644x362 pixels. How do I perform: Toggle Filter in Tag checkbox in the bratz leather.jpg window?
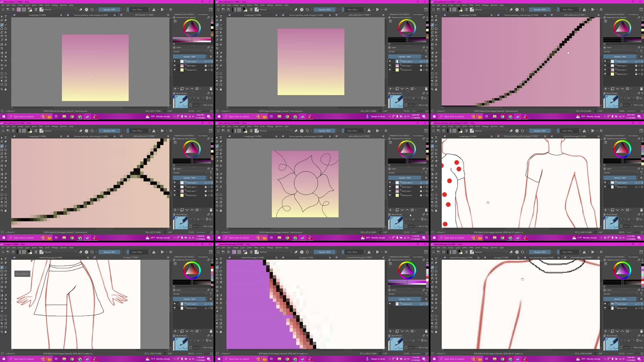click(x=632, y=347)
